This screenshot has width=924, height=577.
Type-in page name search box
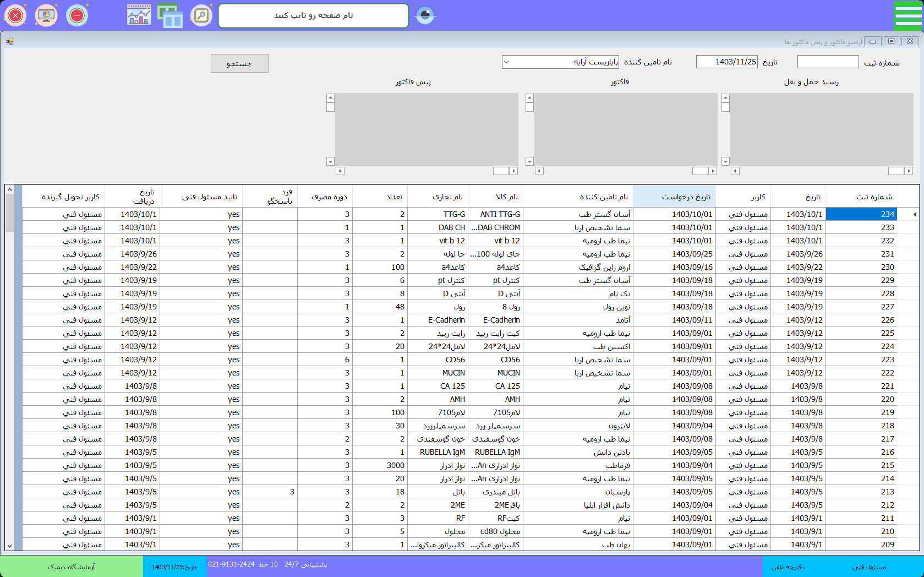coord(314,15)
